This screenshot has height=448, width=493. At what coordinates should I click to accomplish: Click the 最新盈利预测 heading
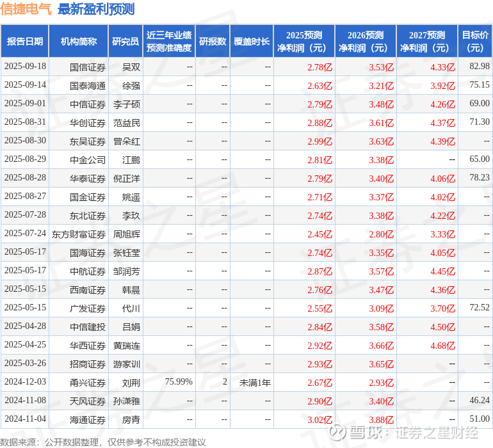(x=96, y=9)
